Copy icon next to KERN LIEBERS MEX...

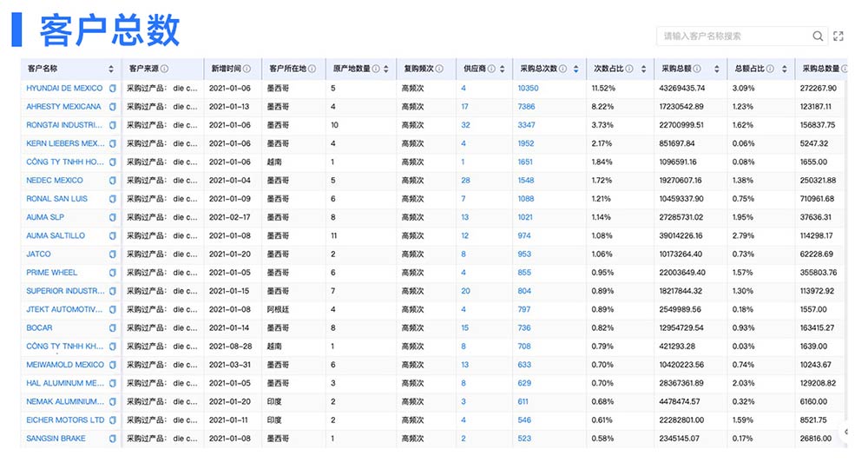pos(112,143)
